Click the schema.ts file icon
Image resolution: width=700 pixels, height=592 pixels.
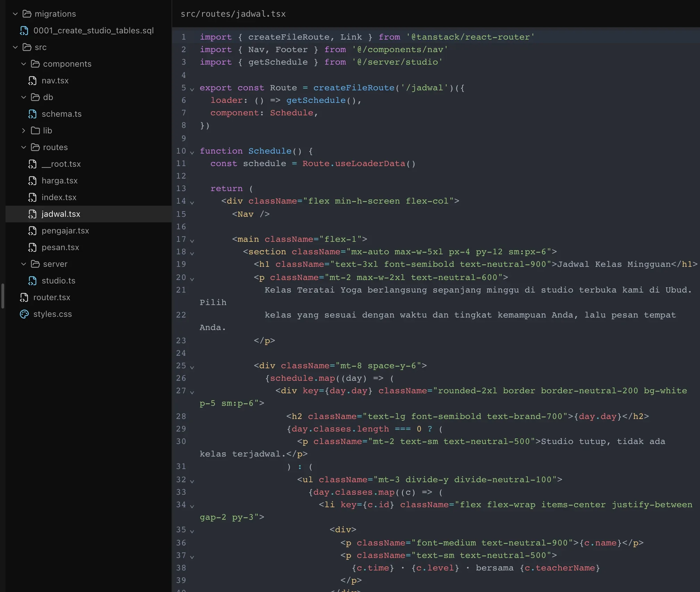pyautogui.click(x=32, y=114)
